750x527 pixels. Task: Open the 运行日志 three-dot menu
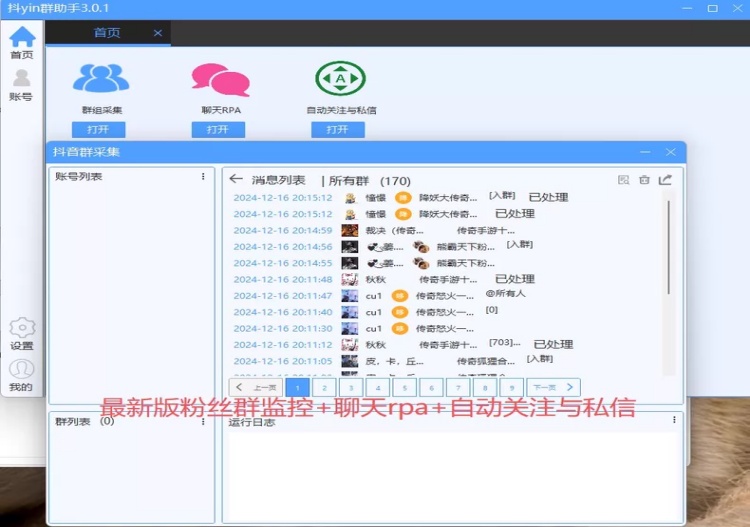(x=674, y=420)
